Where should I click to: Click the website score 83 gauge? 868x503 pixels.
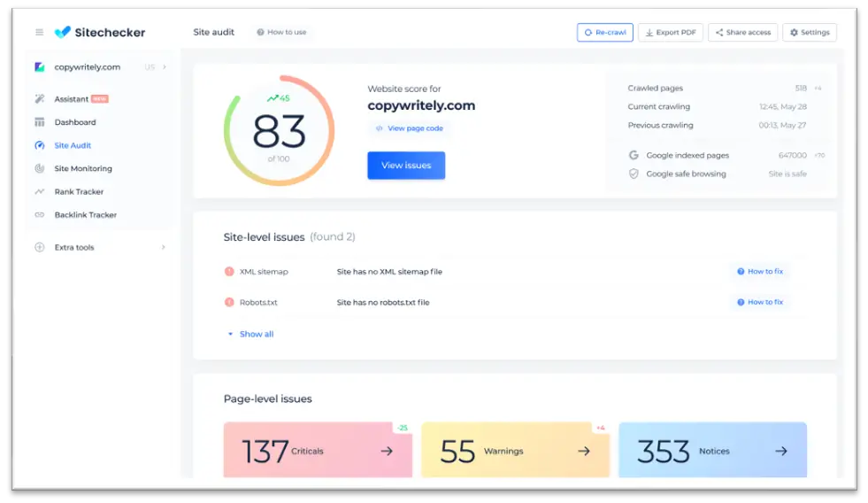click(x=279, y=131)
